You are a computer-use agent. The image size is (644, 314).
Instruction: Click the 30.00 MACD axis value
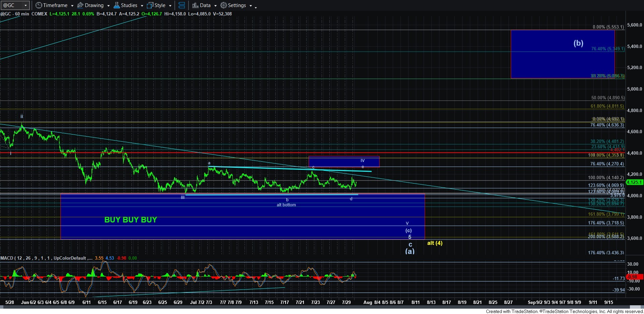click(x=633, y=264)
